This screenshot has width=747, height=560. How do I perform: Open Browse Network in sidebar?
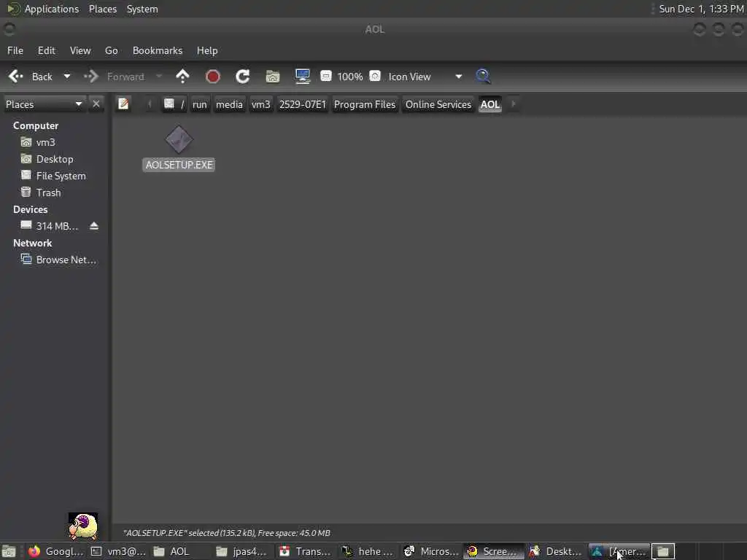pos(66,260)
